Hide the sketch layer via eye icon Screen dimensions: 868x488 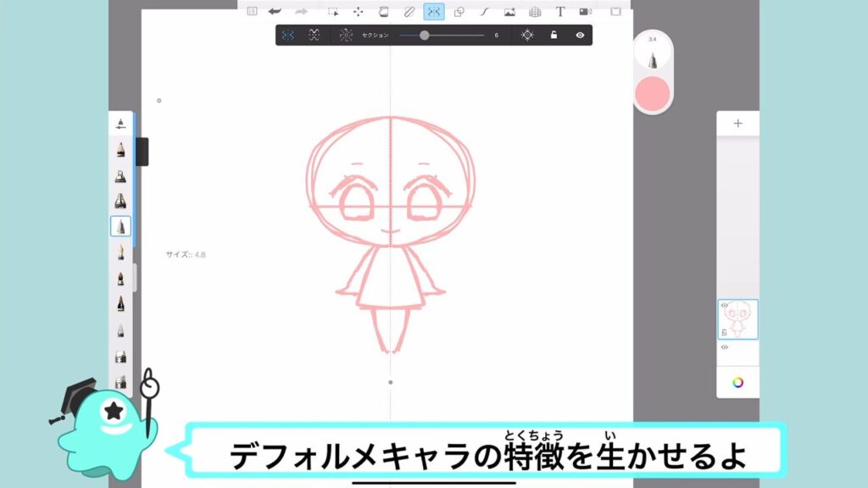725,305
